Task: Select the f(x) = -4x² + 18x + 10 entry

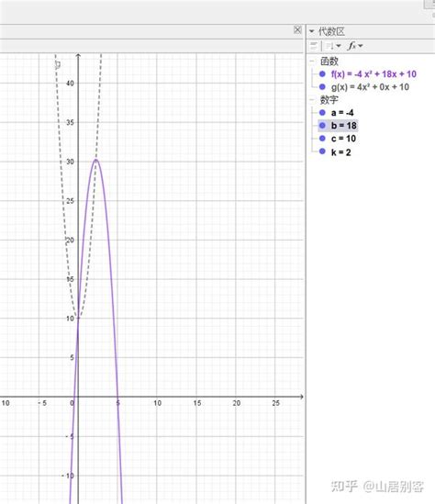Action: [374, 74]
